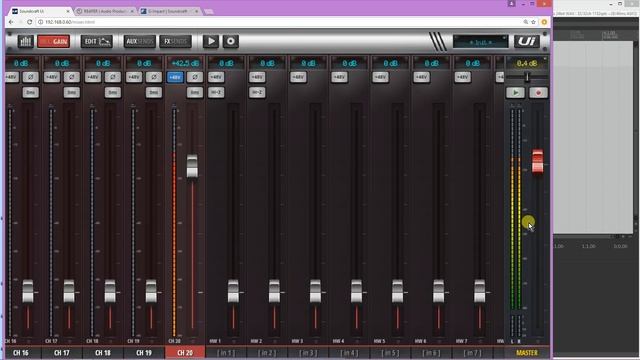Viewport: 640px width, 360px height.
Task: Toggle +48V on HW 2 channel
Action: [x=257, y=77]
